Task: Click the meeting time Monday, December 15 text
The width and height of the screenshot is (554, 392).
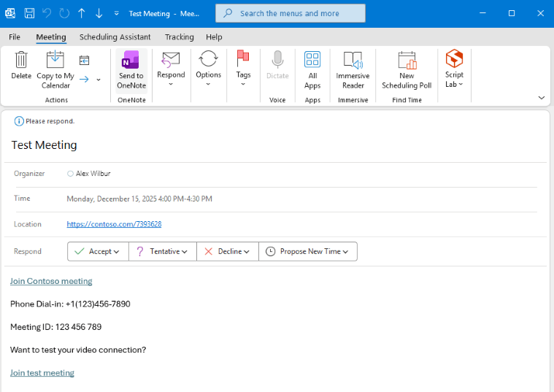Action: pos(139,199)
